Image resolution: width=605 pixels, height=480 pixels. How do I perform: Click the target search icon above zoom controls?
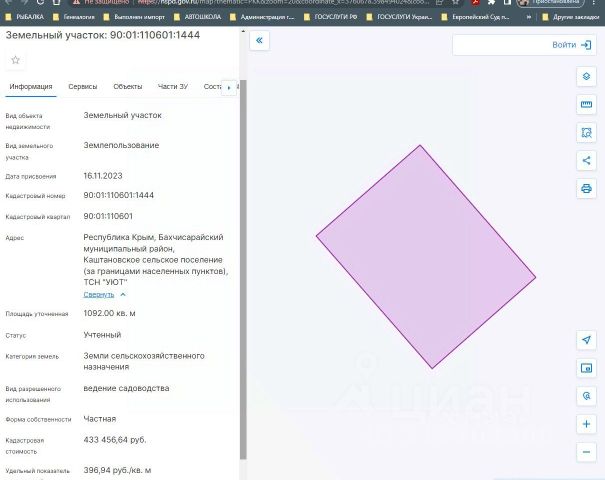click(586, 396)
